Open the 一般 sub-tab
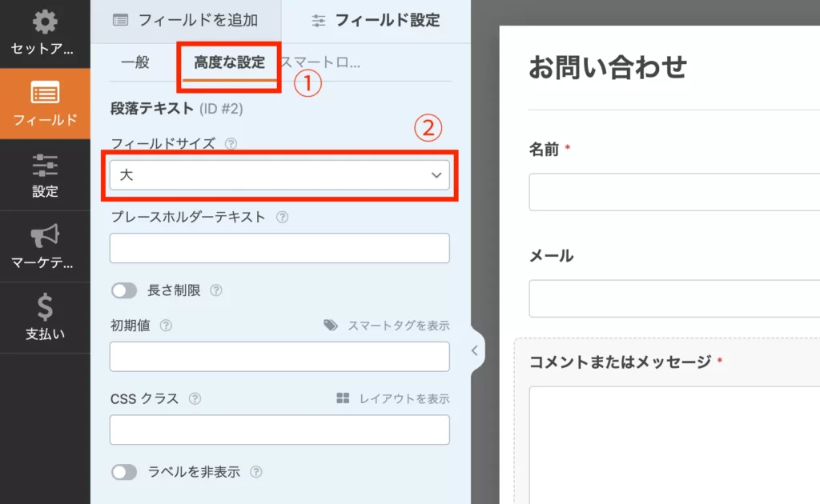Screen dimensions: 820x504 click(x=135, y=62)
